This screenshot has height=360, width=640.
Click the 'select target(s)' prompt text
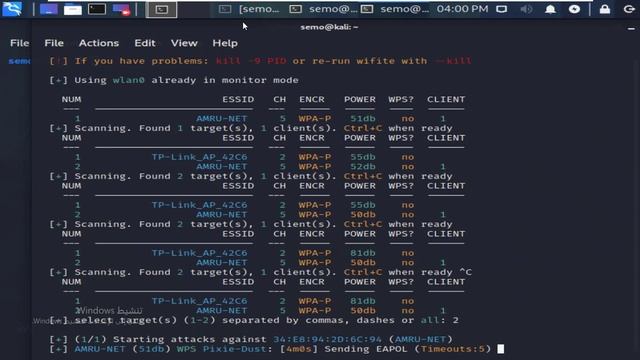click(126, 320)
